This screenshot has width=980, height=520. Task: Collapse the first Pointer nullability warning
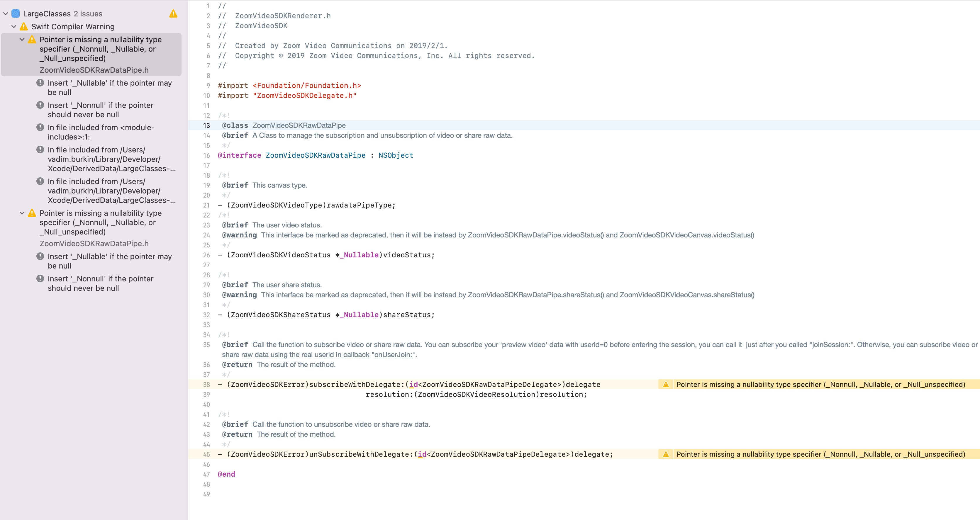click(22, 40)
